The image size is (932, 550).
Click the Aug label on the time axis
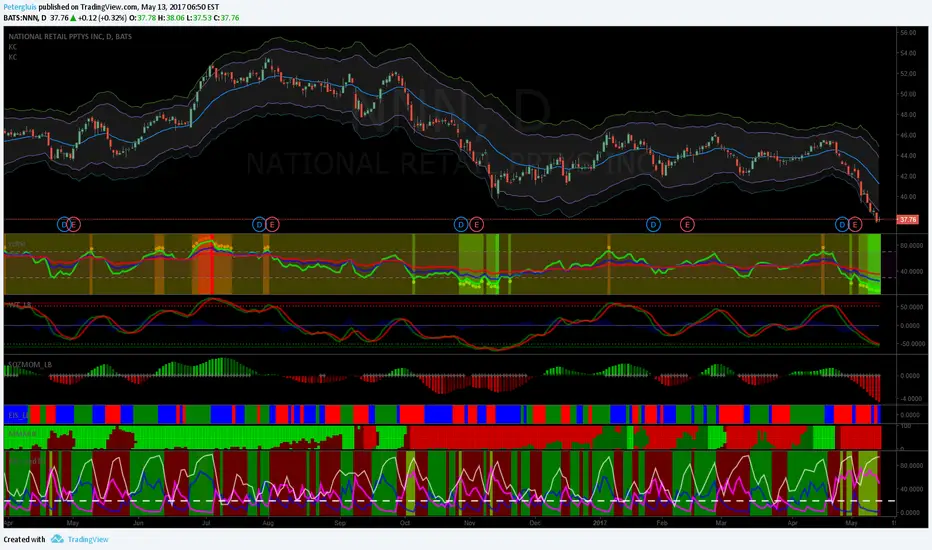(x=268, y=523)
